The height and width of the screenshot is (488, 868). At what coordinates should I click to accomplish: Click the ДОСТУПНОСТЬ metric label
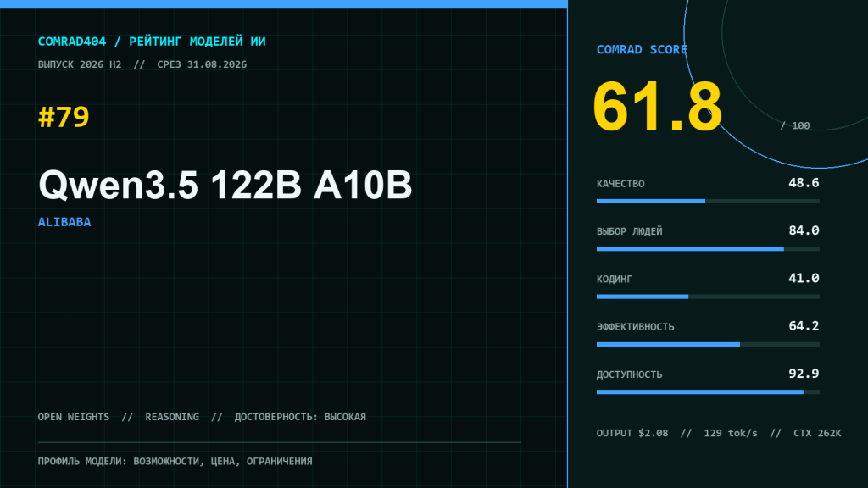tap(630, 374)
